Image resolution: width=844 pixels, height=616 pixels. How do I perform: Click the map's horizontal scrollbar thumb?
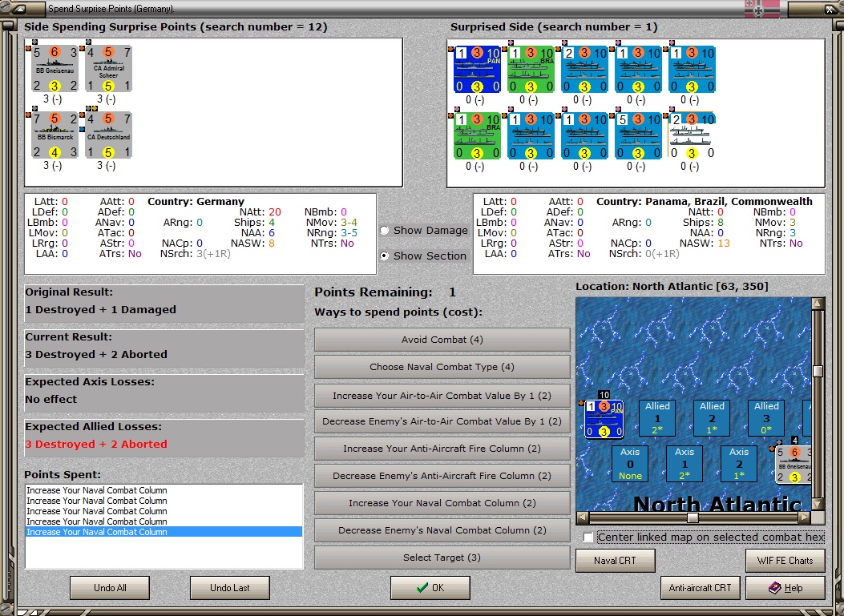pos(693,517)
